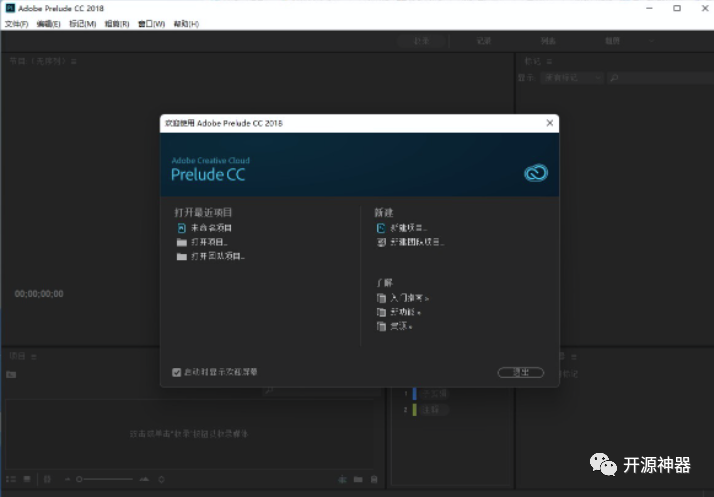Click the 收录 ingest button in top bar
The height and width of the screenshot is (497, 714).
point(421,41)
